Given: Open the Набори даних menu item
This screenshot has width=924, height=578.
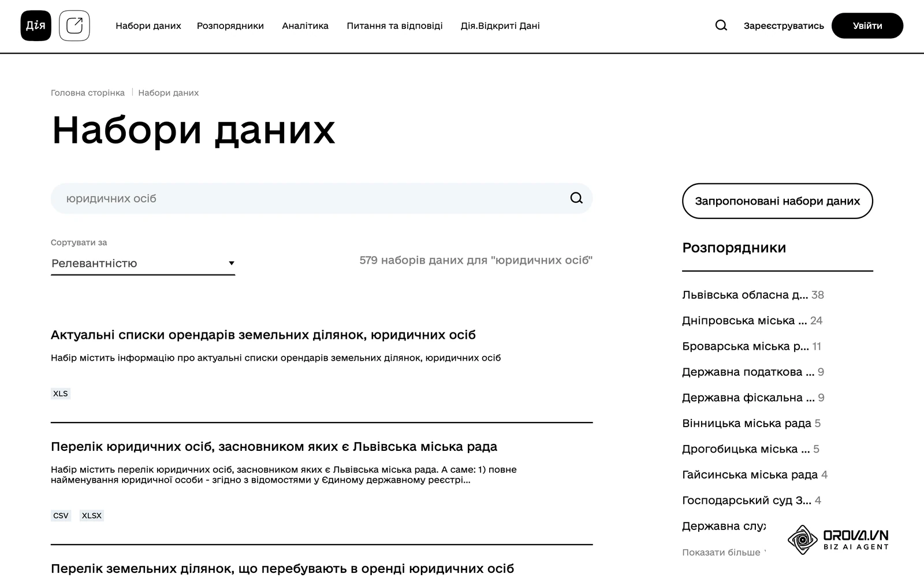Looking at the screenshot, I should point(148,26).
